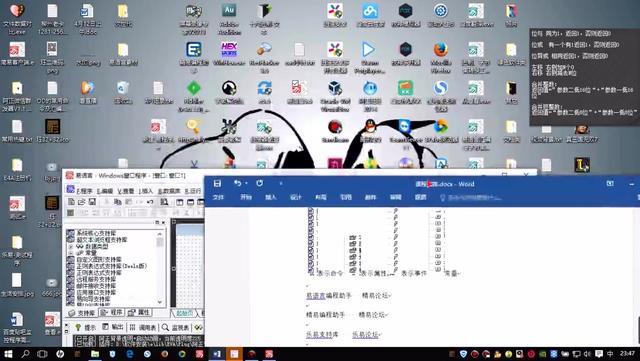The height and width of the screenshot is (361, 640).
Task: Switch to the 邮件 ribbon tab in Word
Action: pos(371,197)
